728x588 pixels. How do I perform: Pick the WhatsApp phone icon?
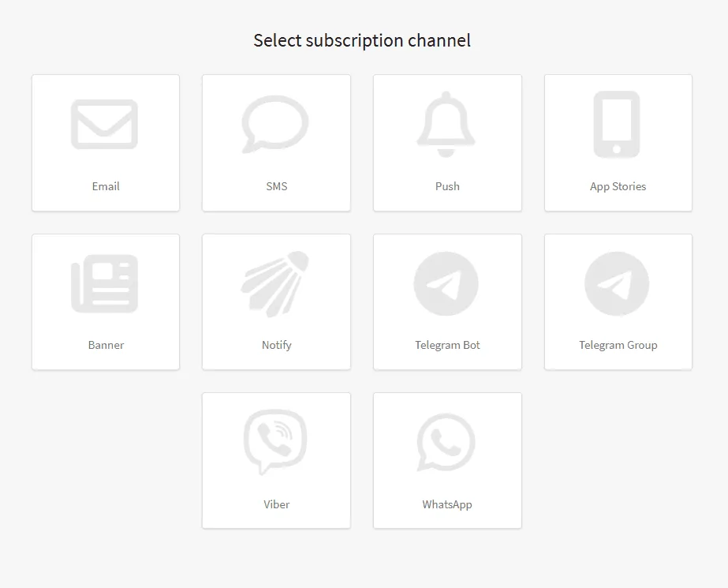(x=446, y=442)
